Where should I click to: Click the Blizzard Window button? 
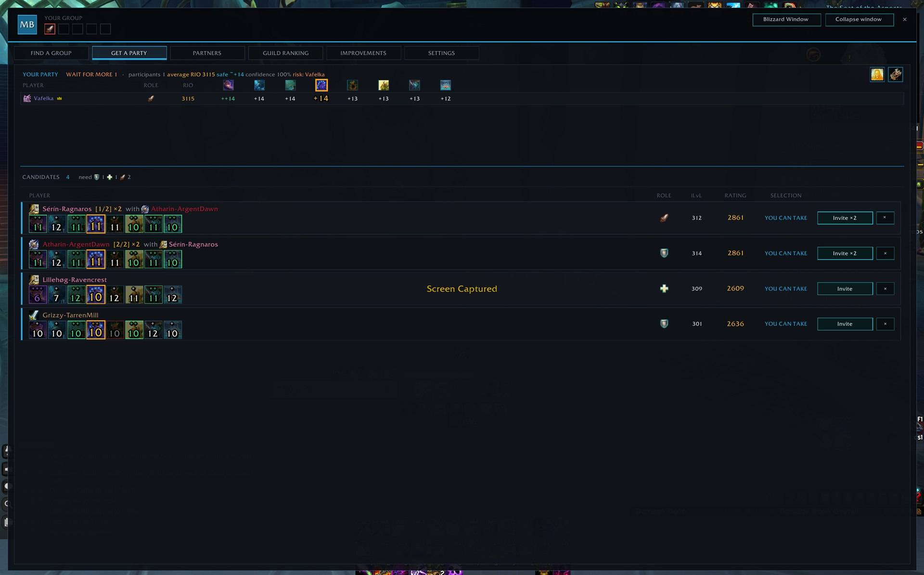tap(786, 20)
